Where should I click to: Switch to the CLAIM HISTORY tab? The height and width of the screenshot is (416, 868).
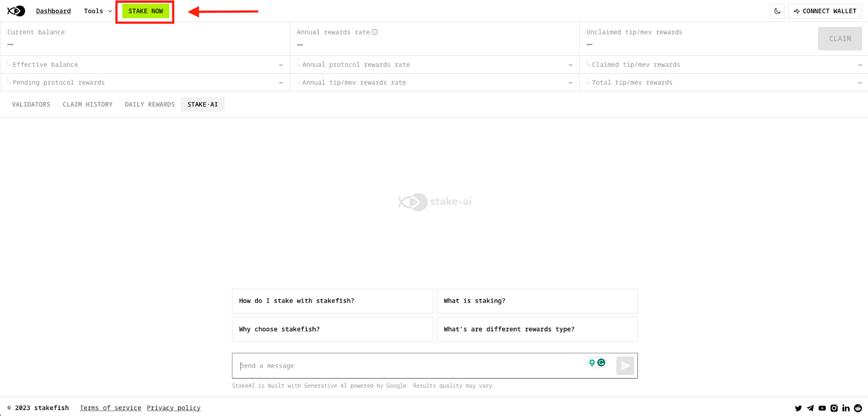[87, 104]
